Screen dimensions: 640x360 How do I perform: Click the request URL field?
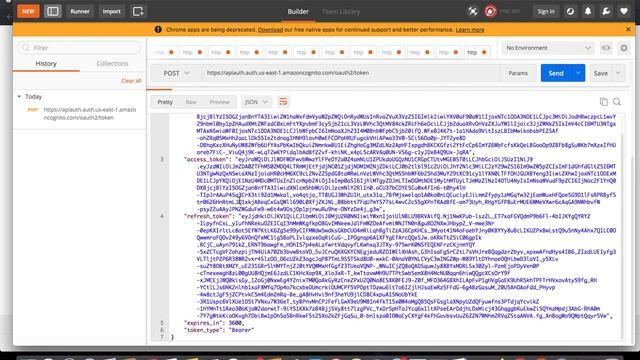(x=351, y=73)
